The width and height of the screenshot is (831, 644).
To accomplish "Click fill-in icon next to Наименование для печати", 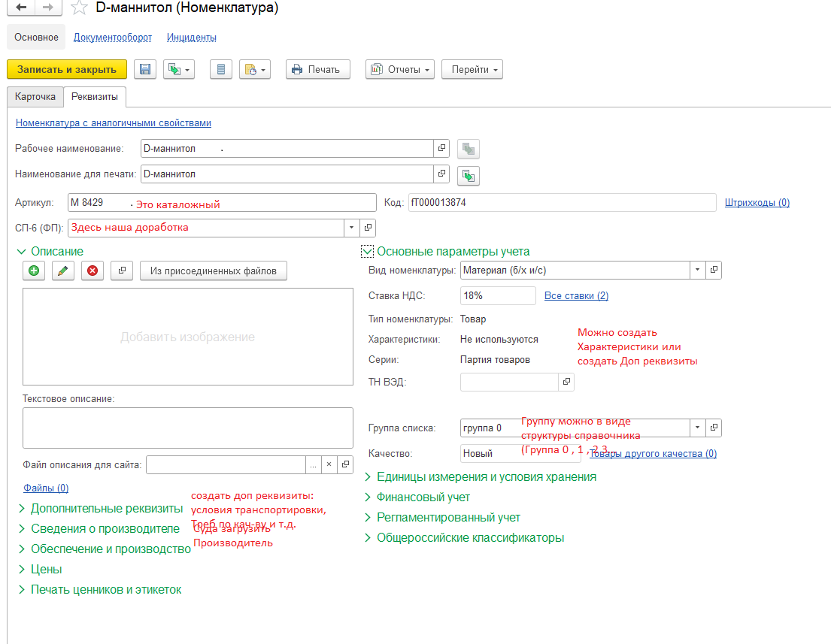I will pyautogui.click(x=469, y=175).
